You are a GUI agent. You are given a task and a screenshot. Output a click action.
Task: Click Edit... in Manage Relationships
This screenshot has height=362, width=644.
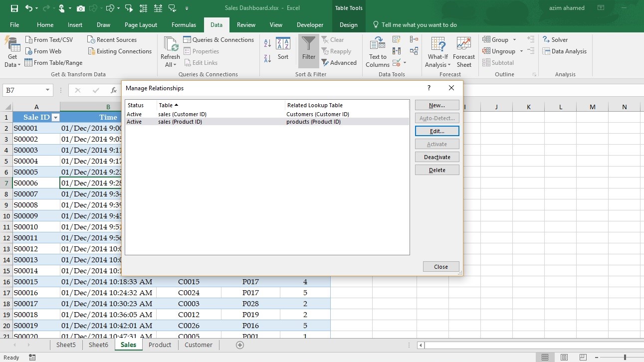[437, 131]
